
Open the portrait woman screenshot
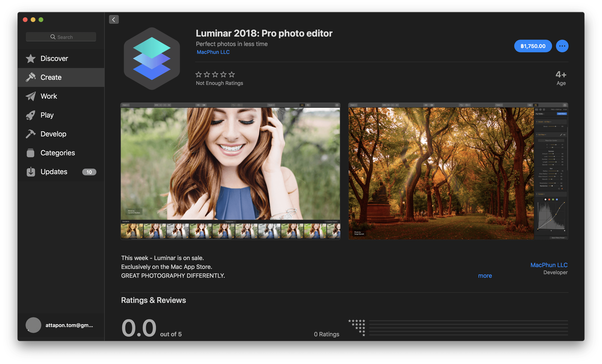pos(230,171)
